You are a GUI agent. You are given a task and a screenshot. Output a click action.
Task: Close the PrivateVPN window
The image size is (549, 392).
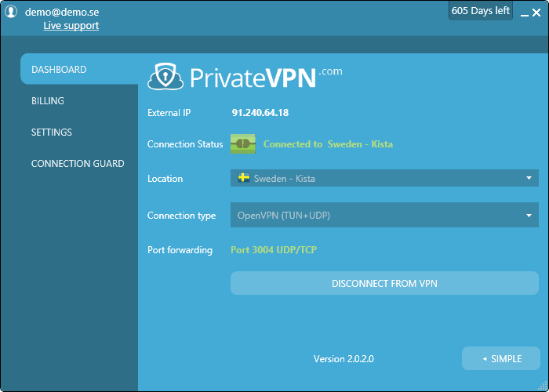[537, 12]
